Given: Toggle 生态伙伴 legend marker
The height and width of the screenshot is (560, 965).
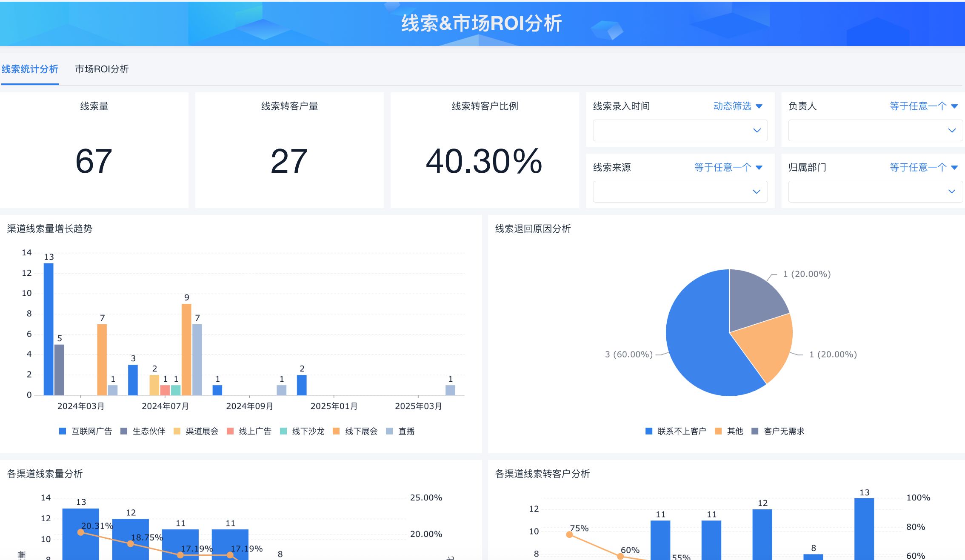Looking at the screenshot, I should 124,431.
